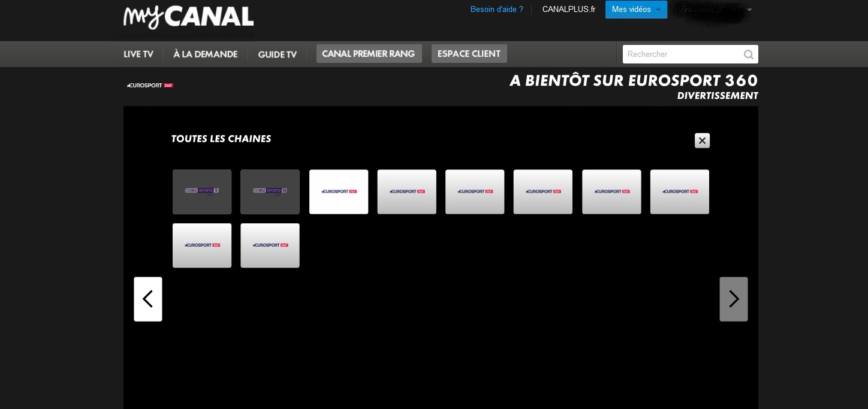
Task: Go to CANALPLUS.fr link
Action: (568, 10)
